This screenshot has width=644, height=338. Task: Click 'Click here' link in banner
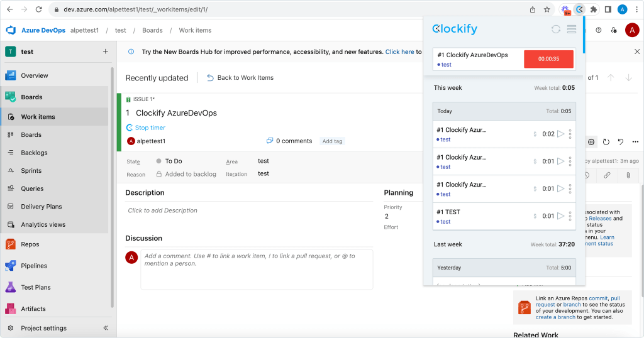(x=399, y=52)
